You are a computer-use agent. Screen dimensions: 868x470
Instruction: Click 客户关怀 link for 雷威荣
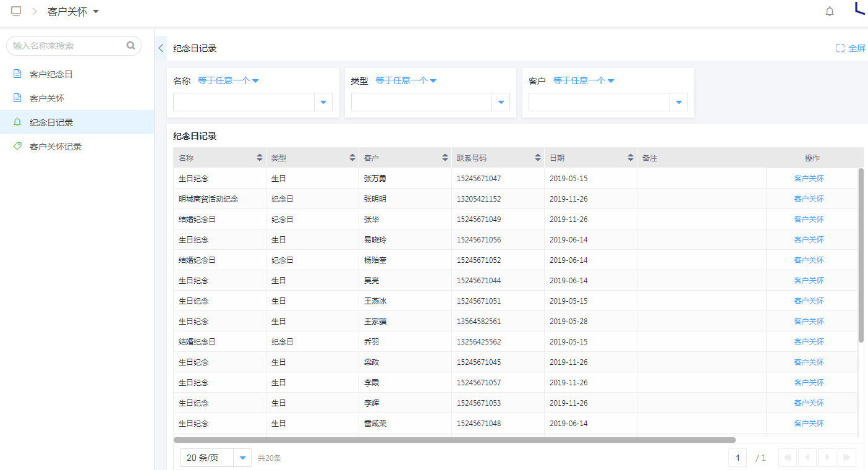tap(809, 424)
